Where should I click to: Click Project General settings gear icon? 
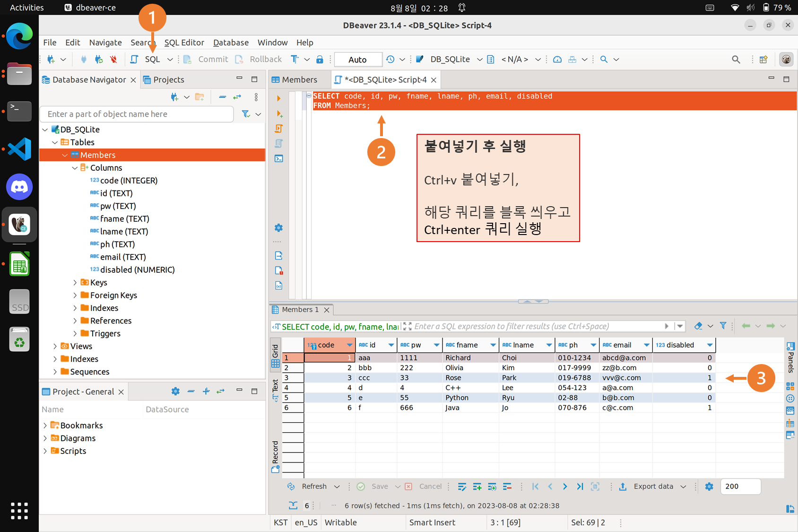175,392
